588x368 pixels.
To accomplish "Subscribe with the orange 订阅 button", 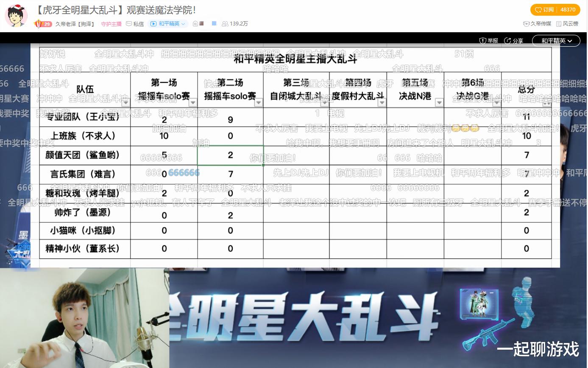I will pyautogui.click(x=555, y=10).
